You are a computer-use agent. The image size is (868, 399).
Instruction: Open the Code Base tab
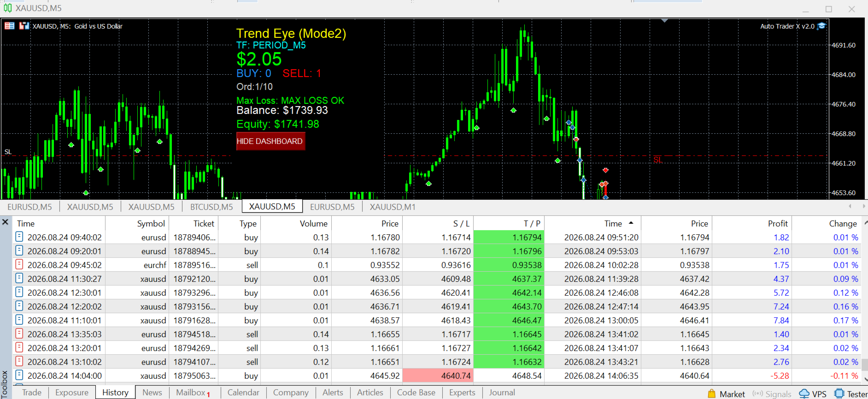coord(416,393)
